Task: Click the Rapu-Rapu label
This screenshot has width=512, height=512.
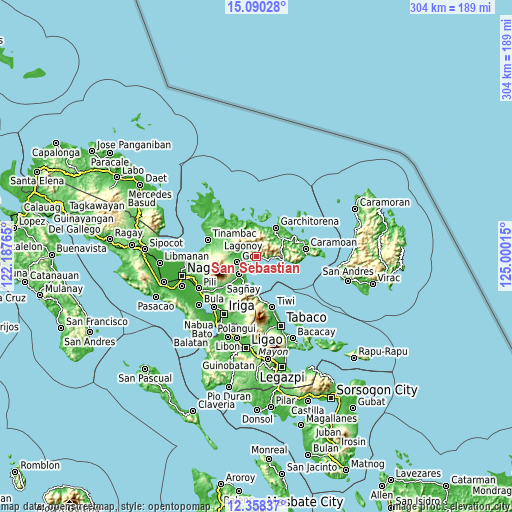Action: pos(383,351)
